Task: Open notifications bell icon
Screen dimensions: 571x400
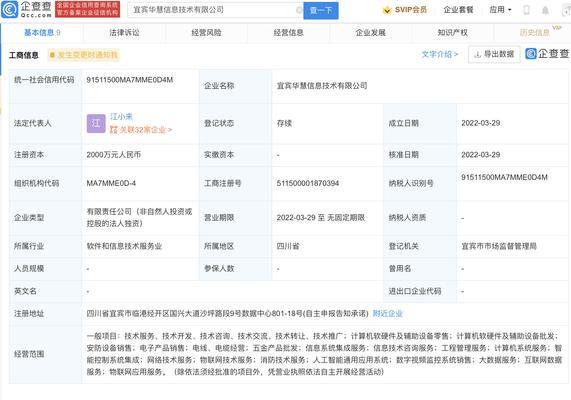Action: tap(545, 10)
